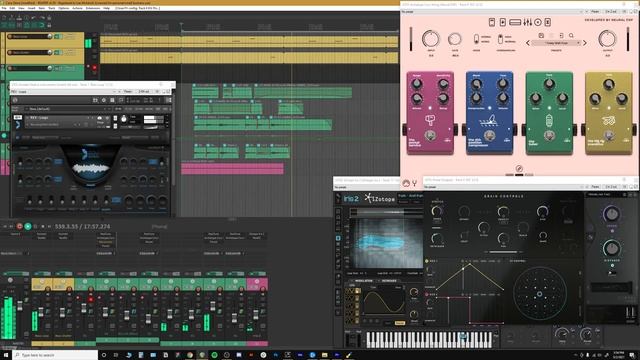Click the red record arm button in the mixer
Image resolution: width=640 pixels, height=360 pixels.
pyautogui.click(x=91, y=300)
